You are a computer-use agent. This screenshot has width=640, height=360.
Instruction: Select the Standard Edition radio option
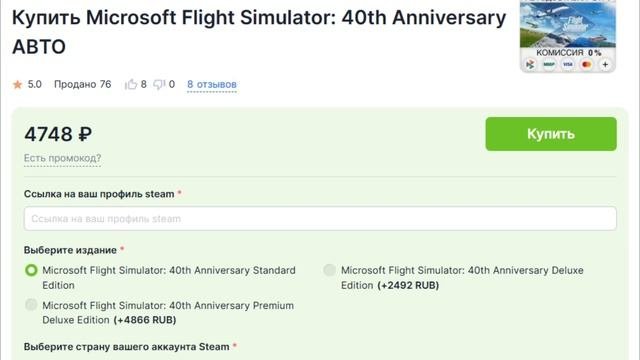point(31,270)
